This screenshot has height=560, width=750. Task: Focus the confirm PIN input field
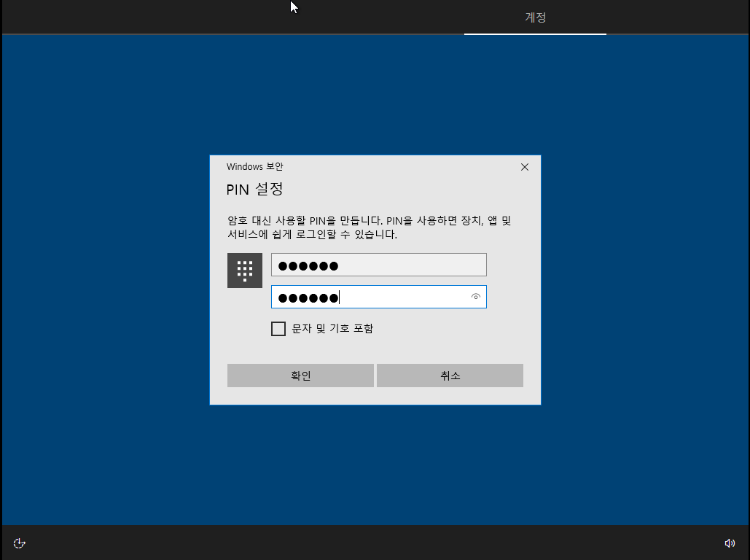point(379,297)
